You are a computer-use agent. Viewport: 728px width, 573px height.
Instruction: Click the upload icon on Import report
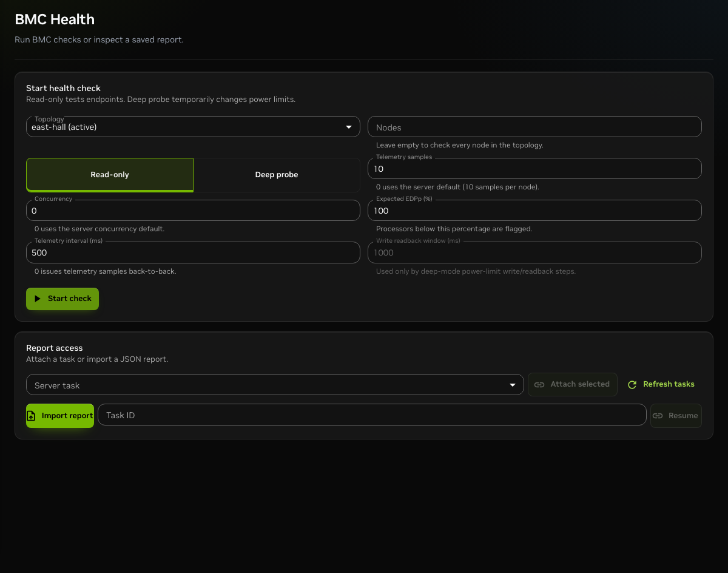[x=32, y=416]
